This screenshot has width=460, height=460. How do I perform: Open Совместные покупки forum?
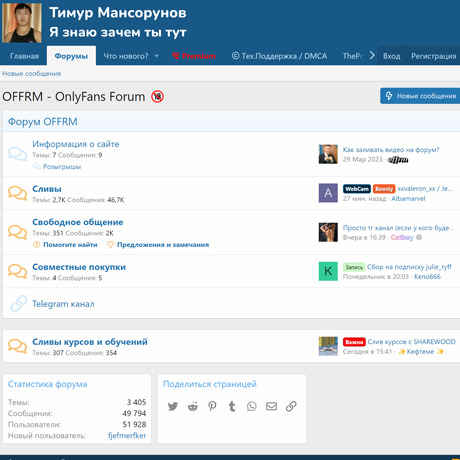point(79,267)
